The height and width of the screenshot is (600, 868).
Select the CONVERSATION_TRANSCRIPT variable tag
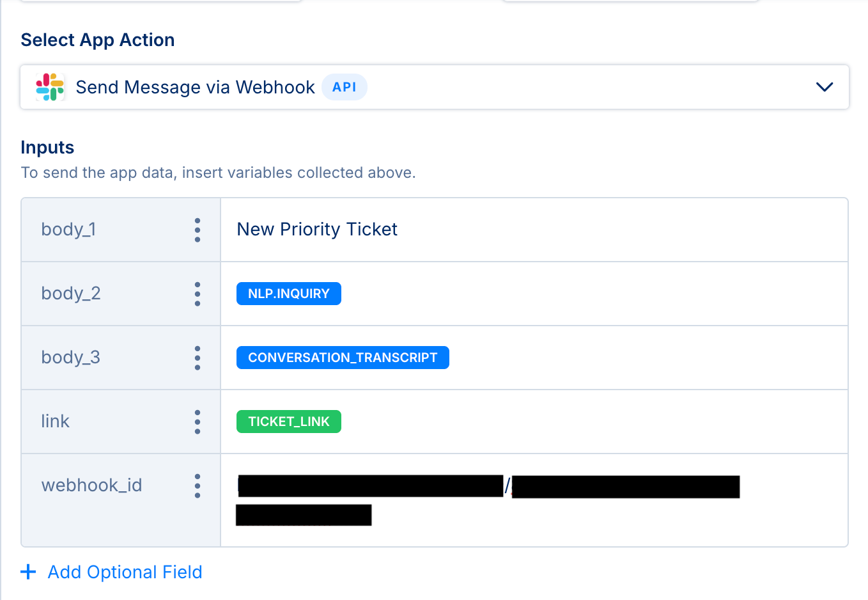[343, 358]
